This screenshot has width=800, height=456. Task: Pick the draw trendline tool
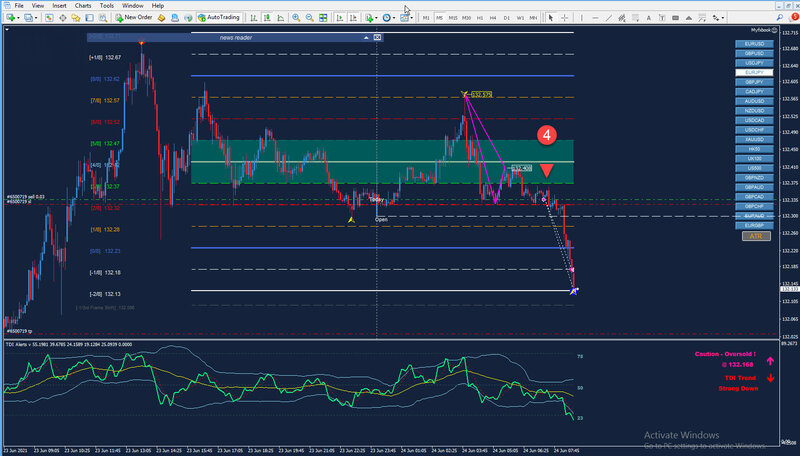tap(609, 18)
